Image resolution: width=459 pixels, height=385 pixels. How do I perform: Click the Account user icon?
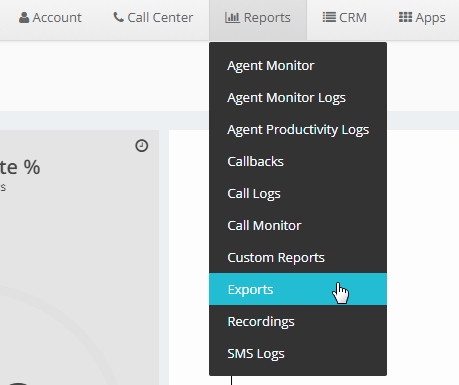24,17
